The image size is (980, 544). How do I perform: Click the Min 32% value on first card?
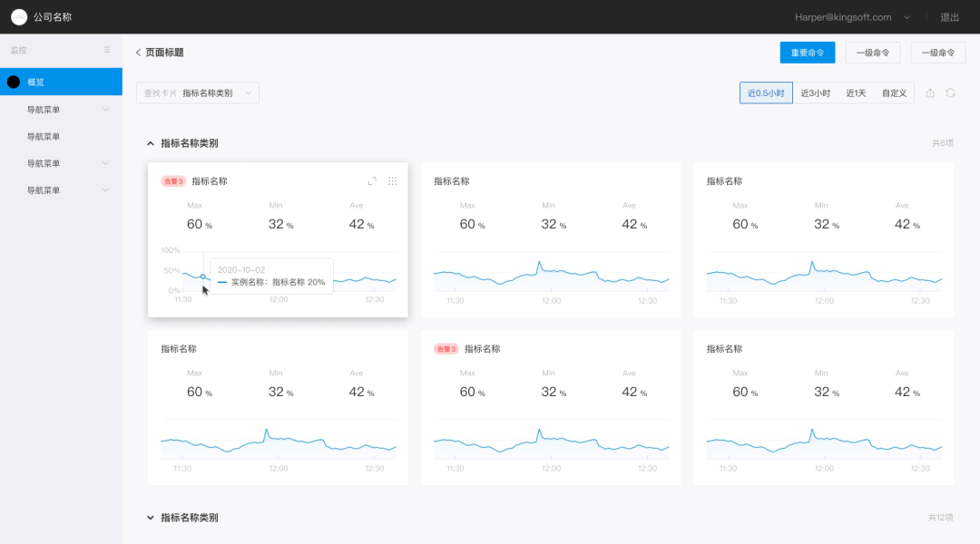tap(280, 224)
